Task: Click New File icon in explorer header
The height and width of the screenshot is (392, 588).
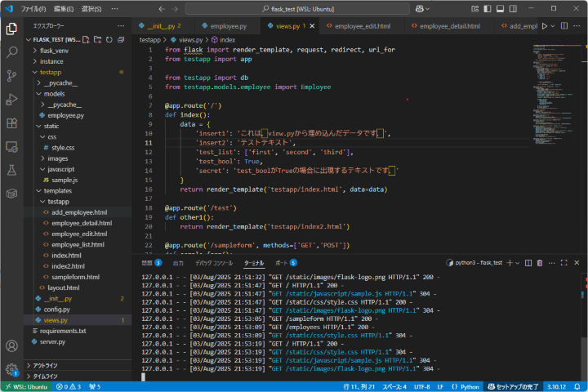Action: tap(86, 39)
